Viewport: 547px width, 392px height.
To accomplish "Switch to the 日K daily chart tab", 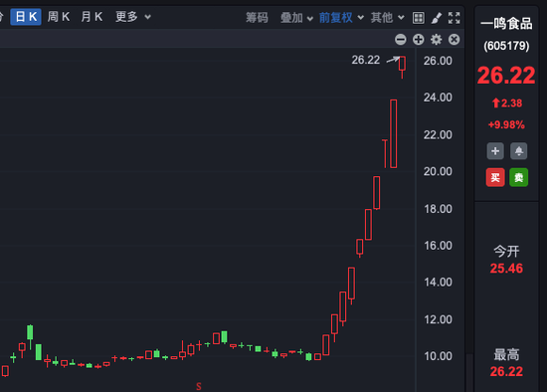I will click(x=26, y=17).
